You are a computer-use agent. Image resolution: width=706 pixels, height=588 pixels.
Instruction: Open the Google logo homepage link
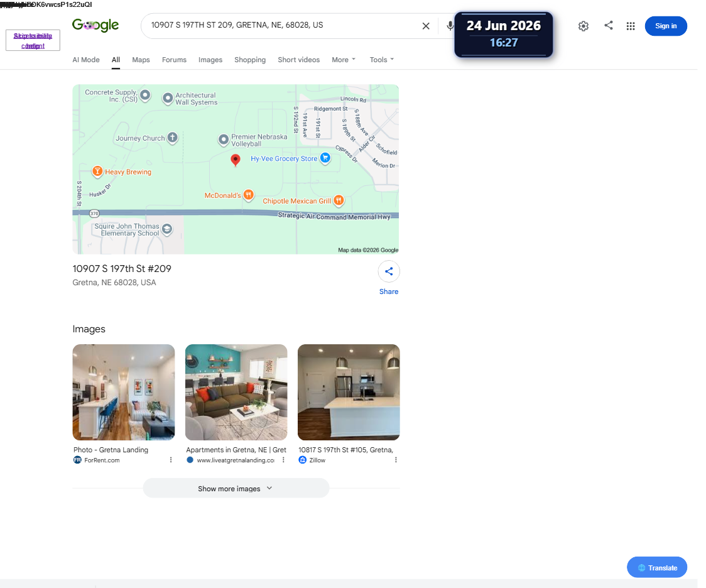point(95,25)
